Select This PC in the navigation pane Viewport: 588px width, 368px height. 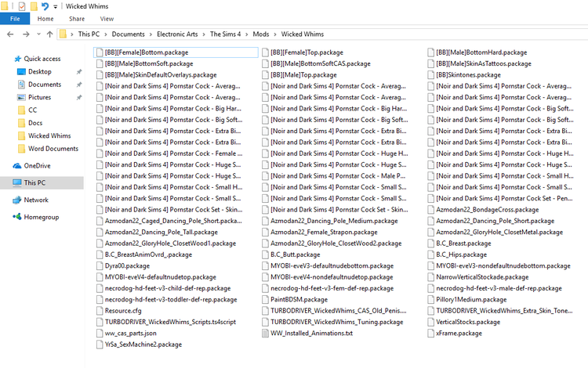point(34,182)
